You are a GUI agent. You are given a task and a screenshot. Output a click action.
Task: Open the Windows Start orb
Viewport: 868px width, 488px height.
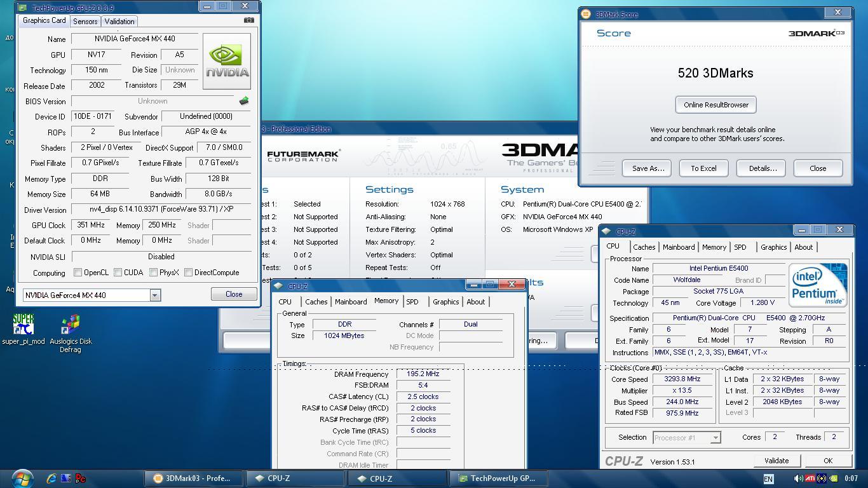pyautogui.click(x=22, y=478)
